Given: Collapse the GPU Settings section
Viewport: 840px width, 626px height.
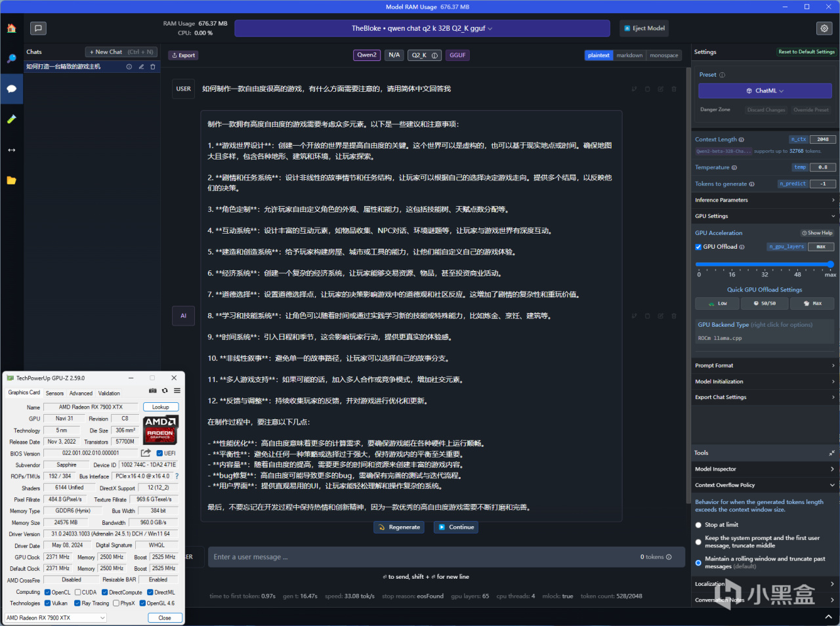Looking at the screenshot, I should point(765,216).
